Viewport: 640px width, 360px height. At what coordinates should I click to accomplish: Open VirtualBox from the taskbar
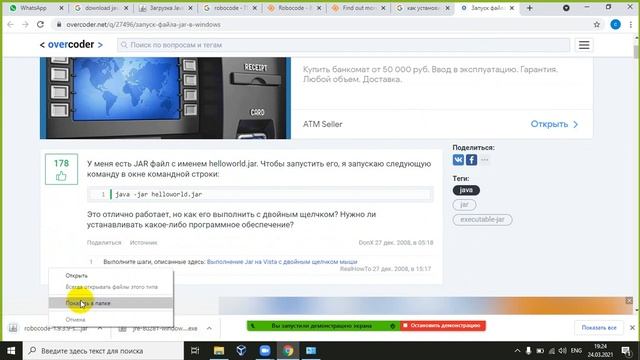241,351
